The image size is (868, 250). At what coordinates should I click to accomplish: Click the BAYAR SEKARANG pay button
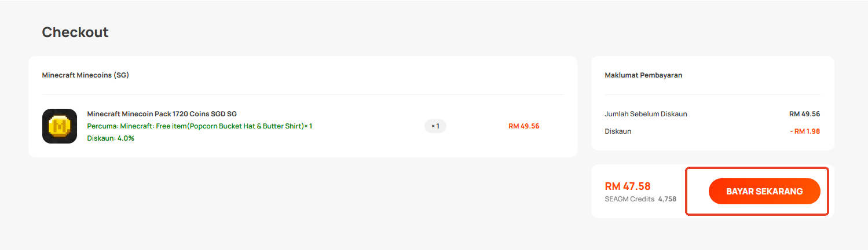pyautogui.click(x=764, y=192)
